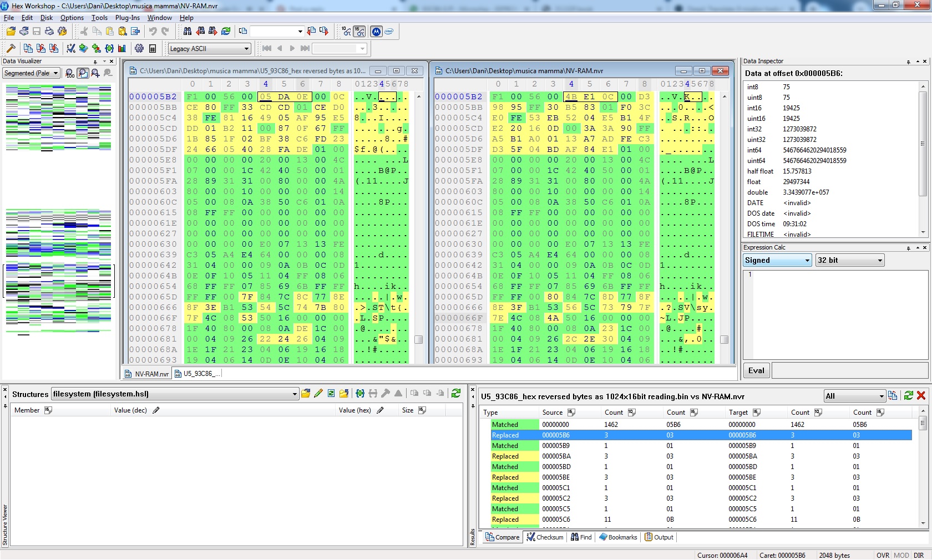
Task: Toggle decimal offset display (10 glasses)
Action: pos(347,31)
